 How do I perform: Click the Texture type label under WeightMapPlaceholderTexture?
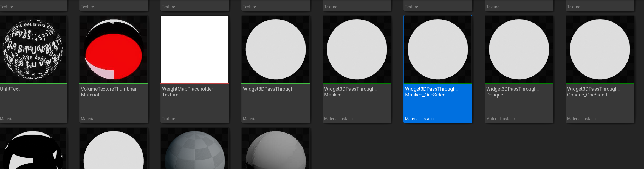coord(168,119)
